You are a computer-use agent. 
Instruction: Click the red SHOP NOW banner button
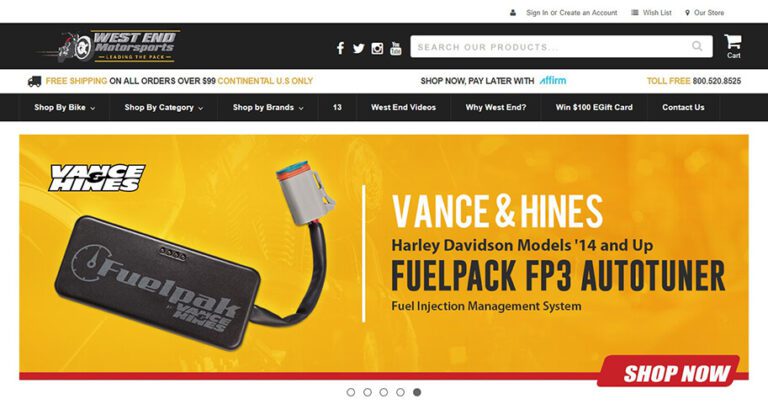point(669,371)
